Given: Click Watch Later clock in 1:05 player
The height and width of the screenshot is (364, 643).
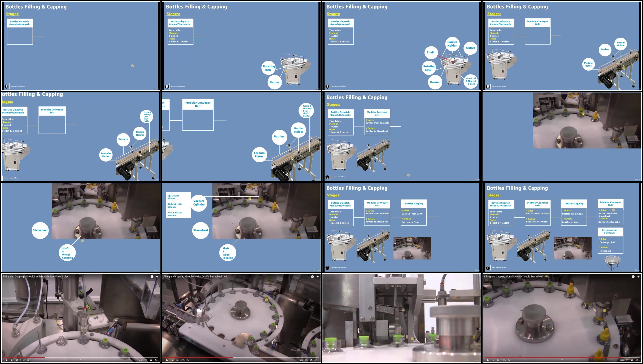Looking at the screenshot, I should [633, 277].
